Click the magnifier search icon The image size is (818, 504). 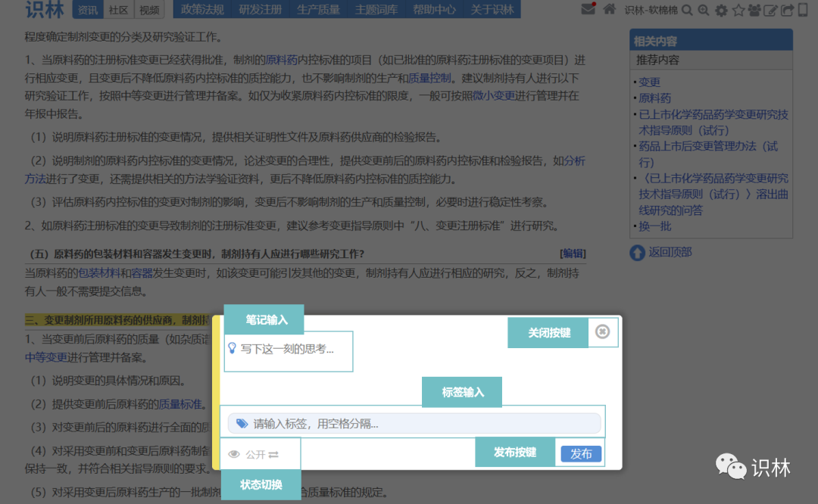[x=687, y=11]
